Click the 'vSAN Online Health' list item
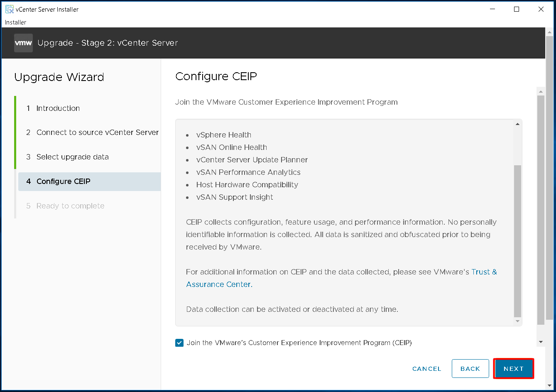The image size is (556, 392). (x=232, y=147)
